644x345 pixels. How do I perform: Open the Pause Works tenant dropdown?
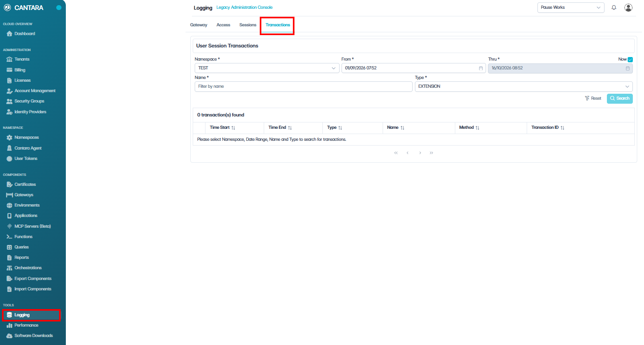[x=571, y=8]
